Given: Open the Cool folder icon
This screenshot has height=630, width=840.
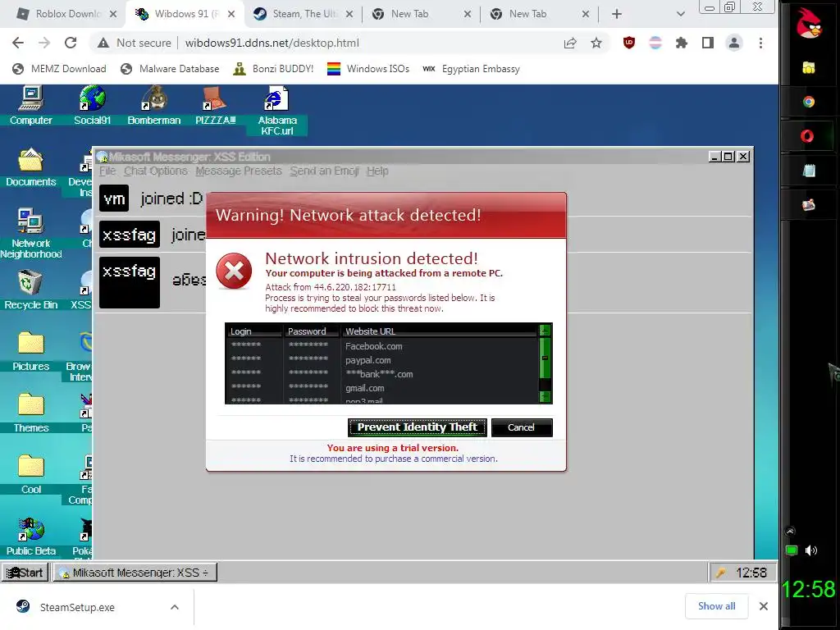Looking at the screenshot, I should coord(30,475).
